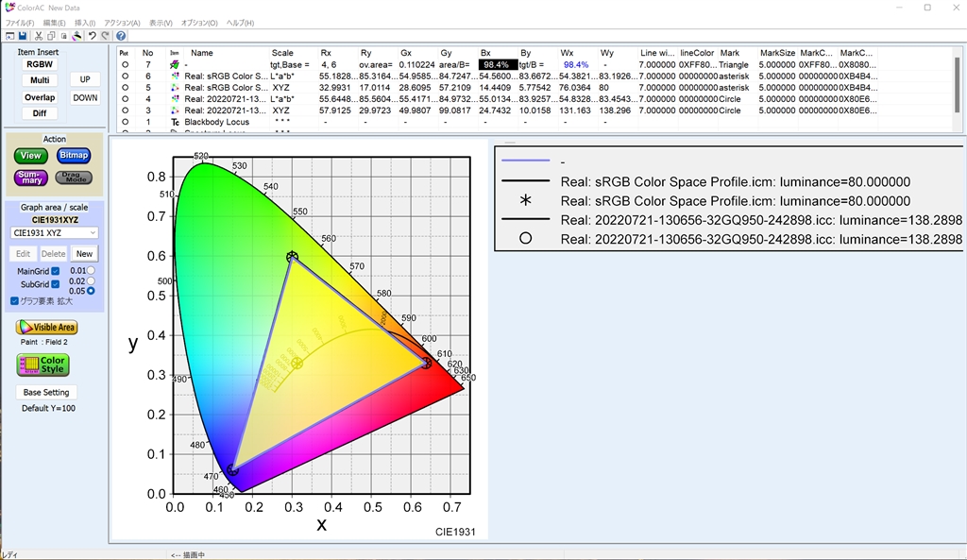Click the ColorAC app icon in title bar
The image size is (967, 560).
tap(9, 8)
